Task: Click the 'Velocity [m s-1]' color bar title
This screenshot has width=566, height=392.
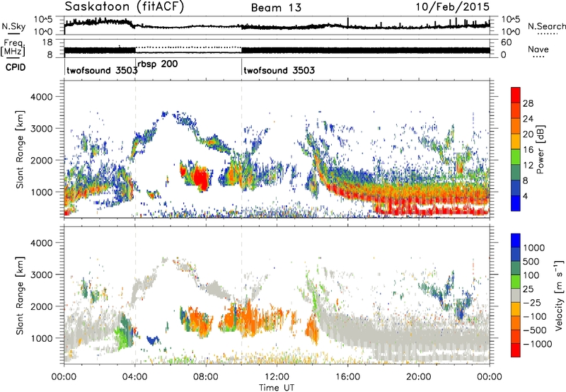Action: click(559, 295)
